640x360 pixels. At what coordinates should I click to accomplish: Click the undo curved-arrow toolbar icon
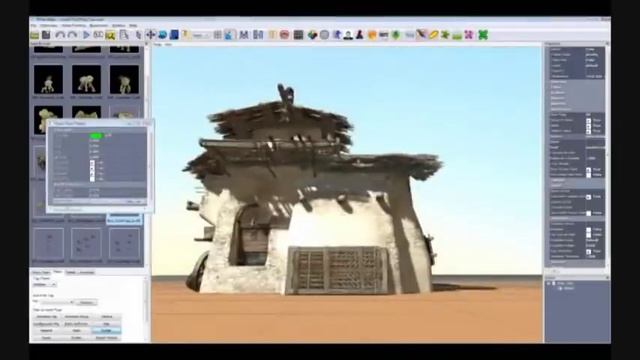(60, 36)
